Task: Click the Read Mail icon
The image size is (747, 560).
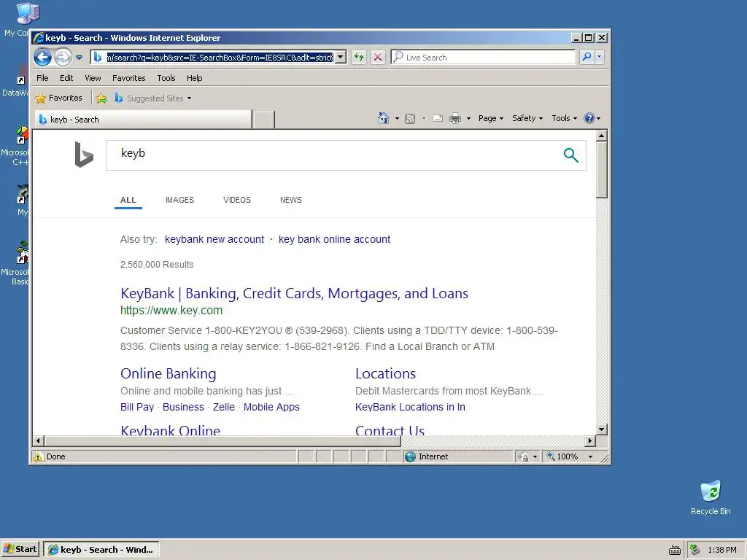Action: [x=438, y=118]
